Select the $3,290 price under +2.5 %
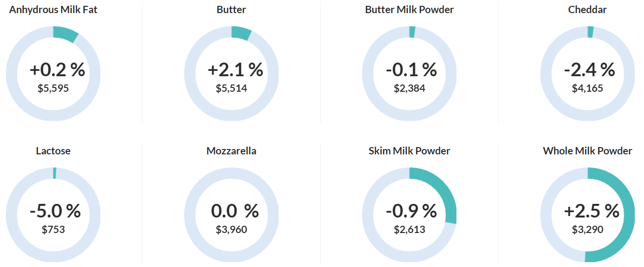Screen dimensions: 644x267 [587, 230]
